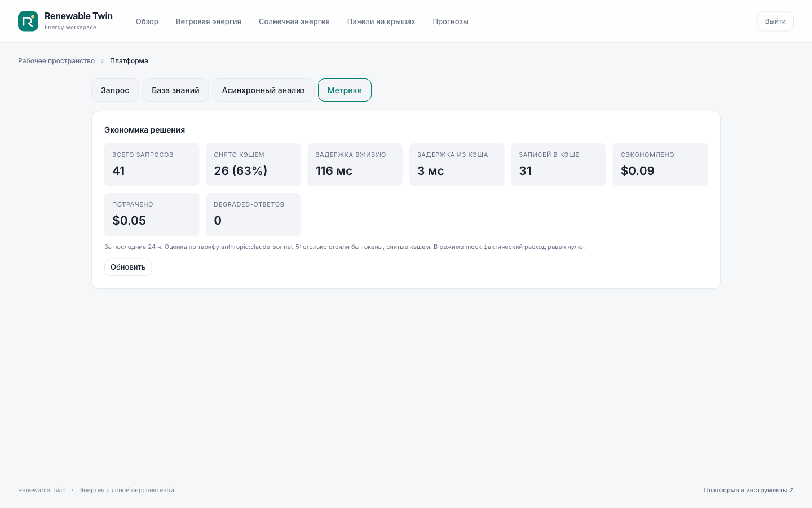Click the Обновить refresh button

128,267
